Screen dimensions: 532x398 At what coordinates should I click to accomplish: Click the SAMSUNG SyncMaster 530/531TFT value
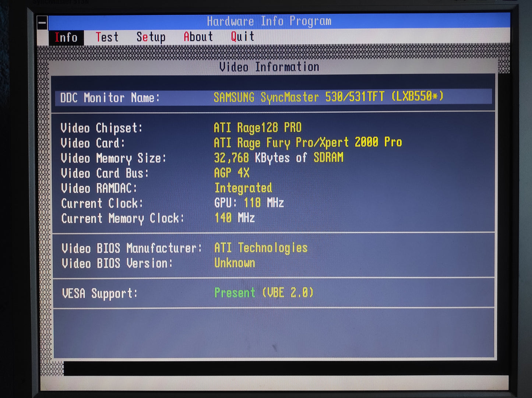(329, 97)
